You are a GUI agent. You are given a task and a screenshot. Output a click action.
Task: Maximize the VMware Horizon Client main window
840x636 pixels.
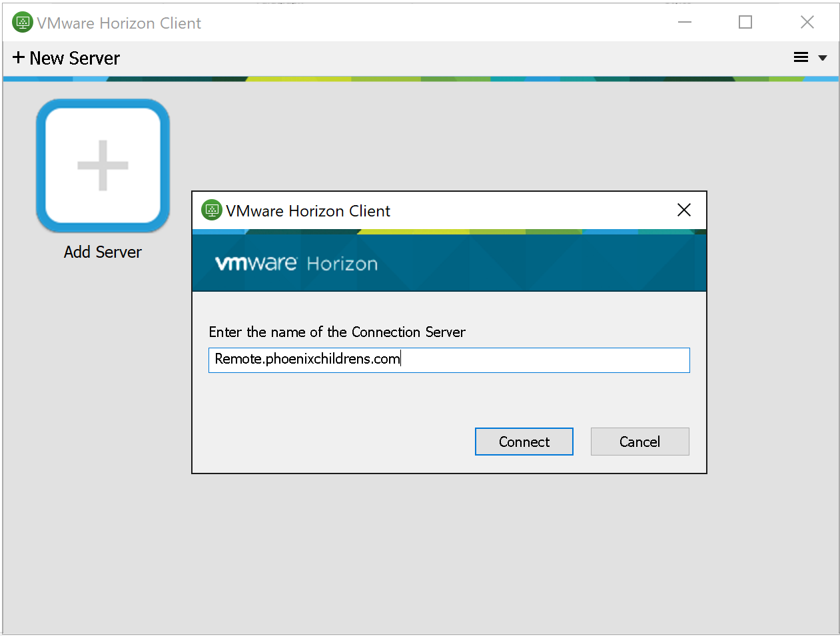[x=745, y=23]
